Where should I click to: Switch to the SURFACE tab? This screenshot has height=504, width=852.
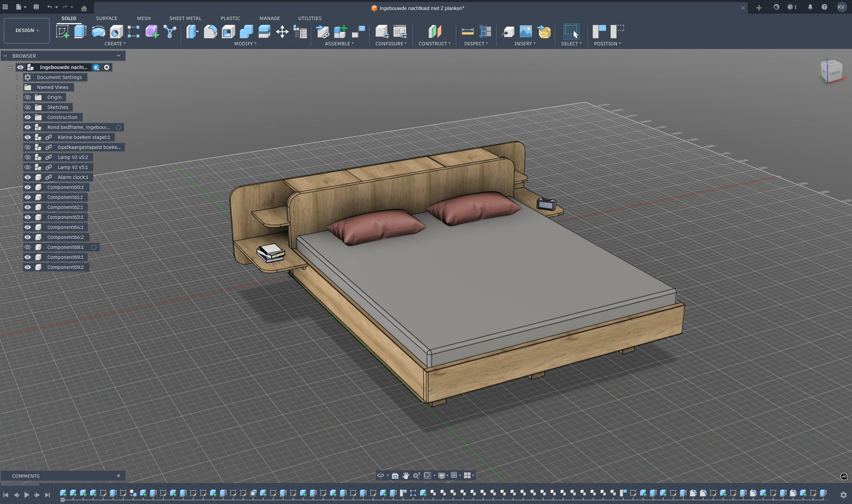click(x=106, y=18)
